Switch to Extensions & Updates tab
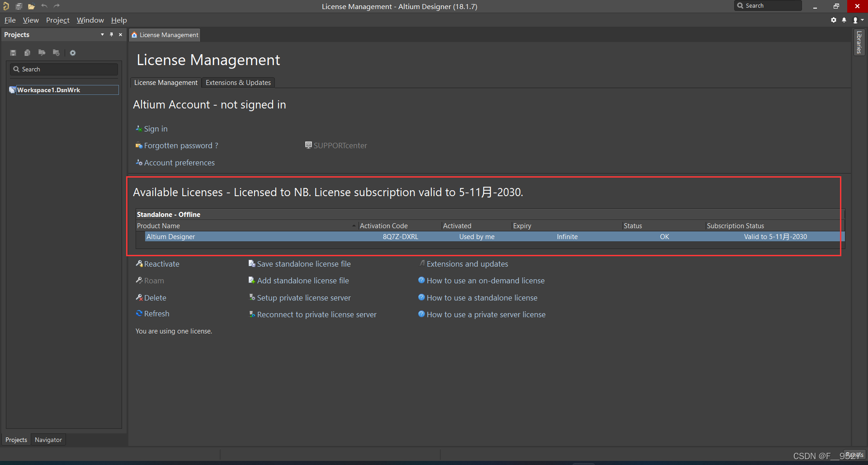 pyautogui.click(x=238, y=83)
